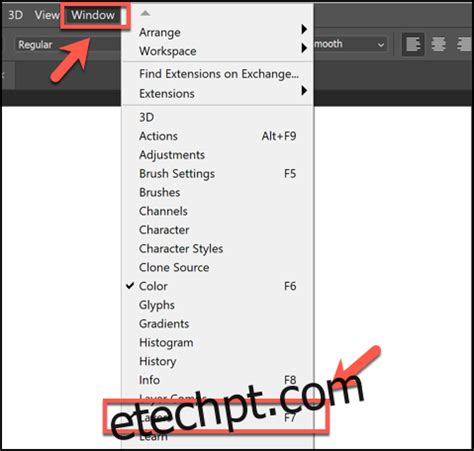Open the 3D menu in menu bar
The height and width of the screenshot is (451, 474).
pyautogui.click(x=15, y=15)
